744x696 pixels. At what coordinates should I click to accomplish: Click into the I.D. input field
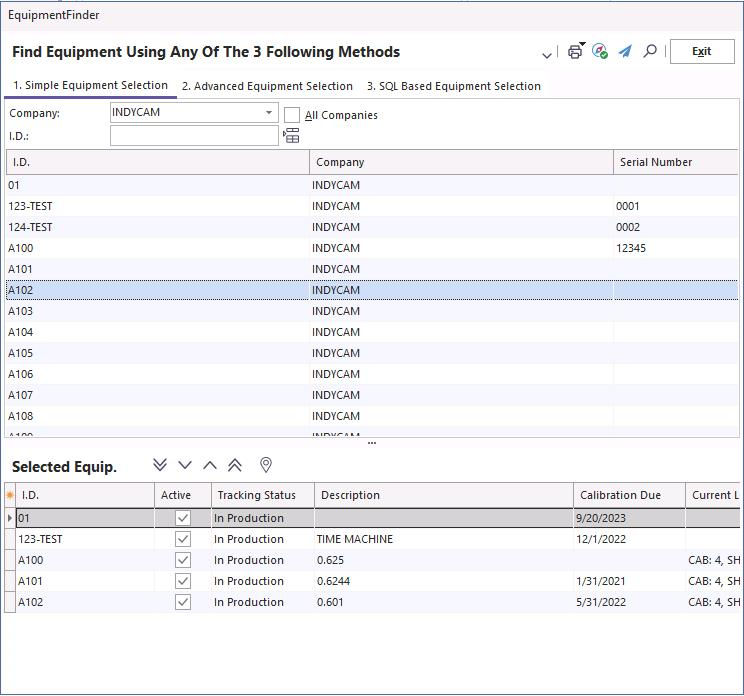tap(194, 136)
